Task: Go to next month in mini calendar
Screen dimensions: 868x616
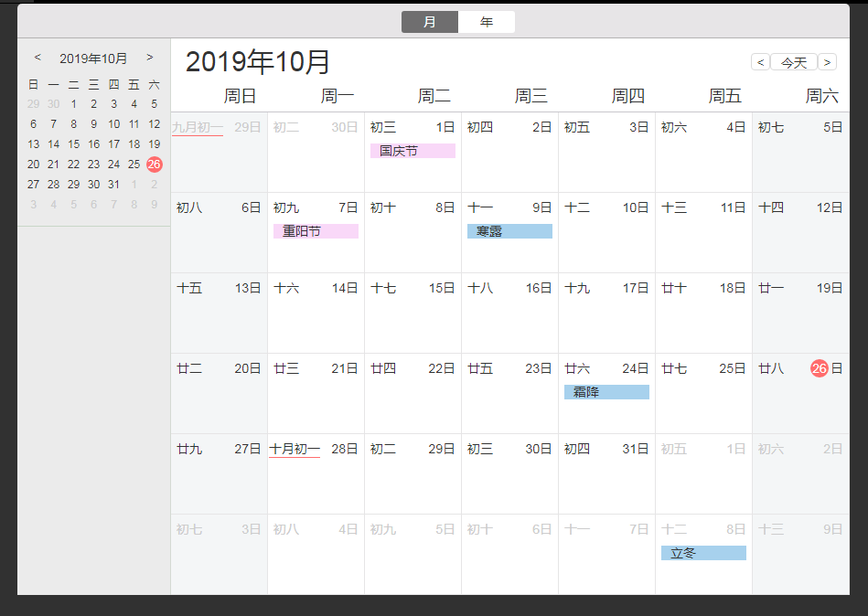Action: [x=150, y=58]
